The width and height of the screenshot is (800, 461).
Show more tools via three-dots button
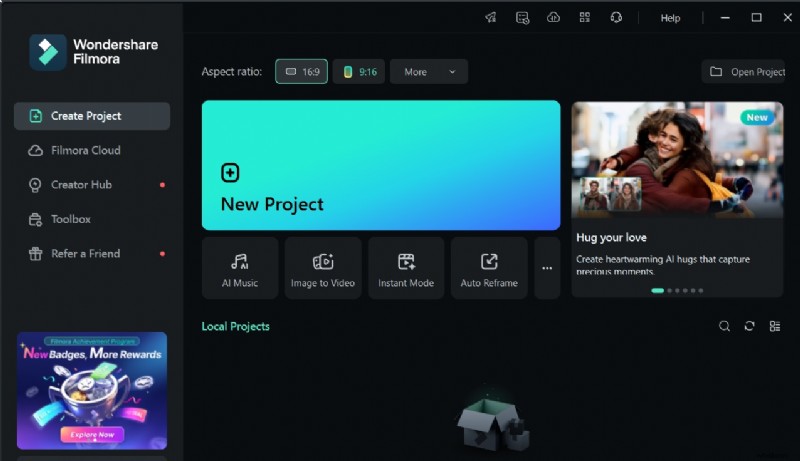click(x=547, y=268)
